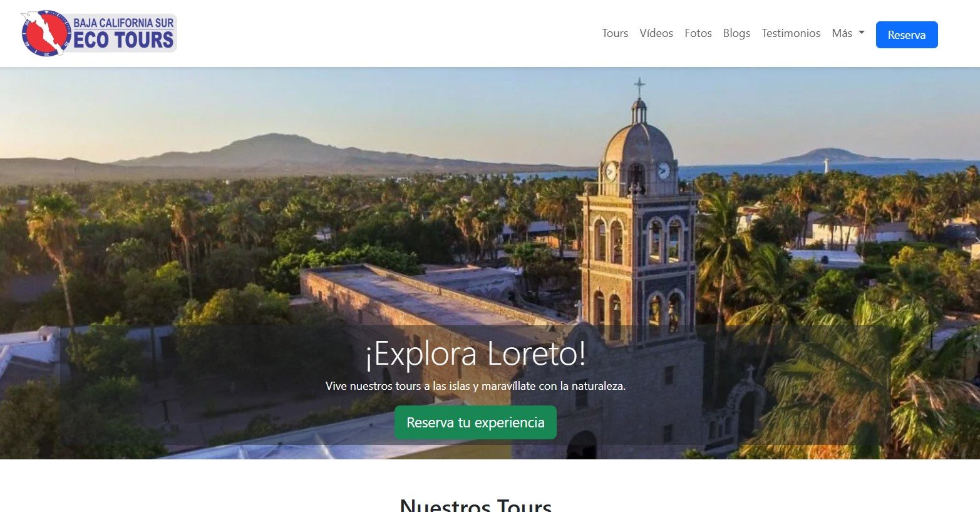Expand the chevron next to Más
Viewport: 980px width, 512px height.
pyautogui.click(x=860, y=32)
